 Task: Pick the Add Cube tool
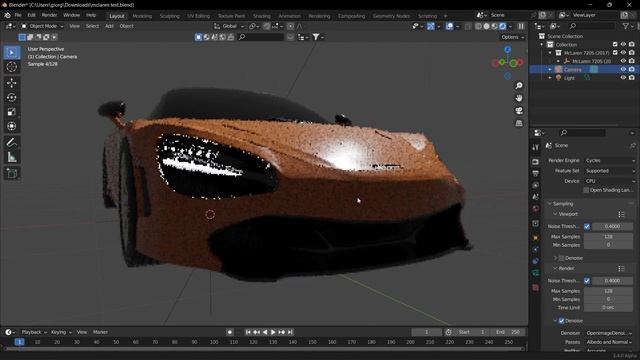click(x=12, y=173)
